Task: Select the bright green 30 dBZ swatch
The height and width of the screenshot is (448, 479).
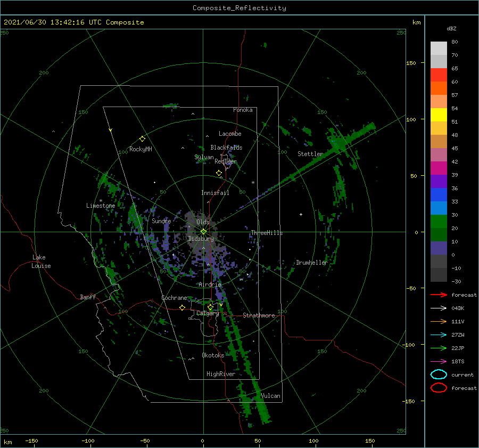Action: click(x=439, y=222)
